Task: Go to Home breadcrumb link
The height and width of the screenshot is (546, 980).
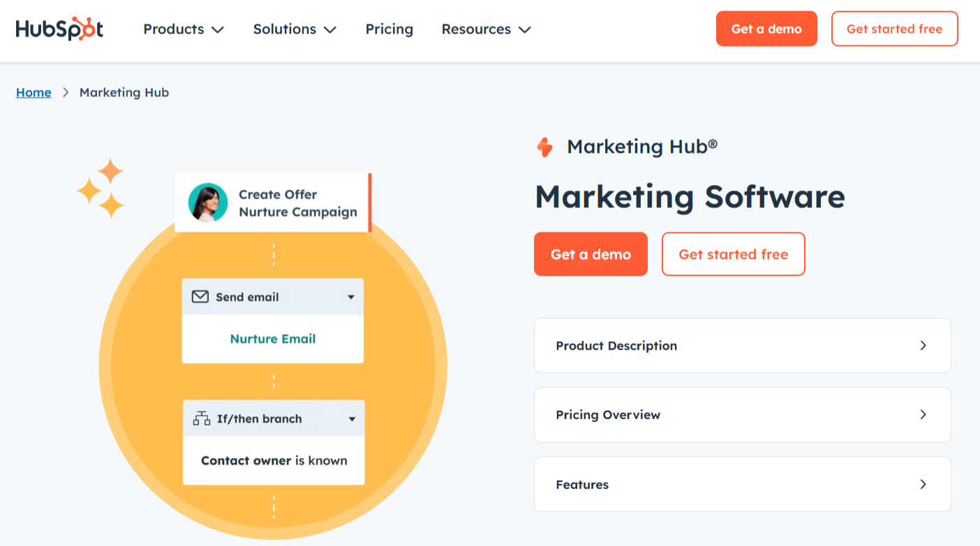Action: [34, 92]
